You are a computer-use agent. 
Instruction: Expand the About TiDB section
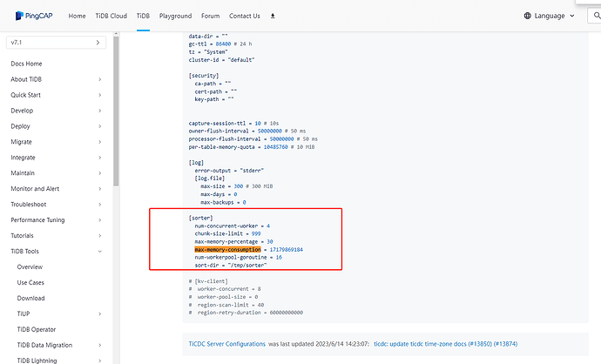tap(99, 79)
